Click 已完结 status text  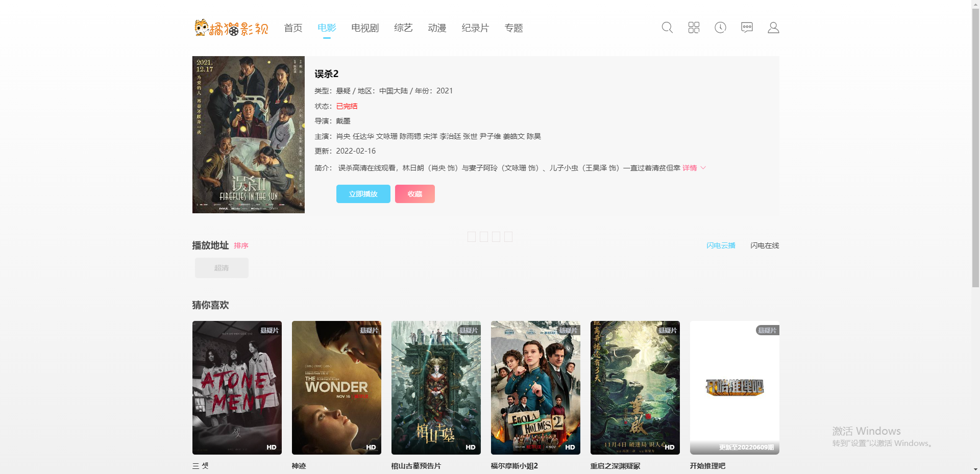347,106
